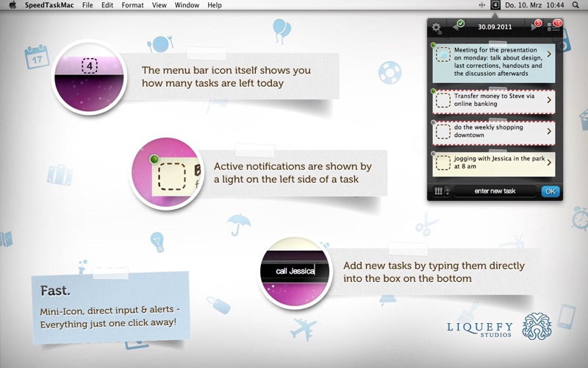The height and width of the screenshot is (368, 588).
Task: Open settings via the gear icon
Action: (x=436, y=28)
